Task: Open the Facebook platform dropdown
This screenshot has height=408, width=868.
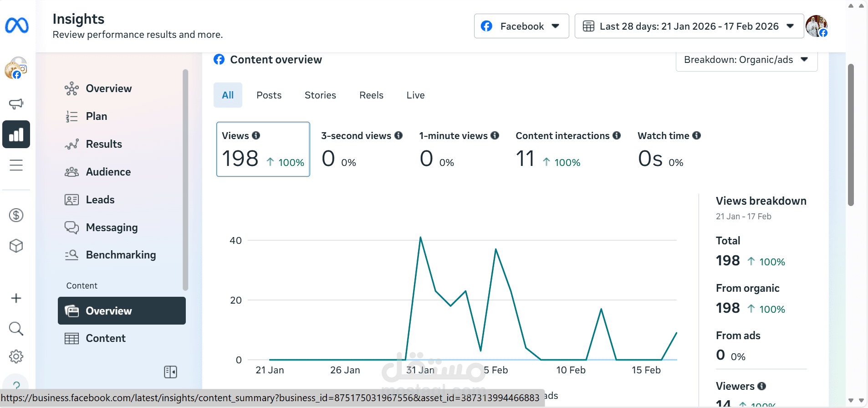Action: [x=521, y=26]
